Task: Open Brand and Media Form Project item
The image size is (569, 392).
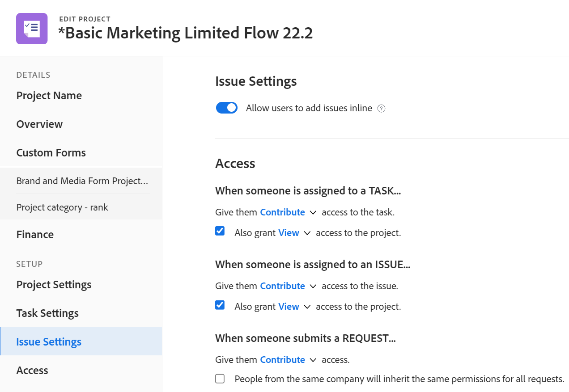Action: [x=82, y=181]
